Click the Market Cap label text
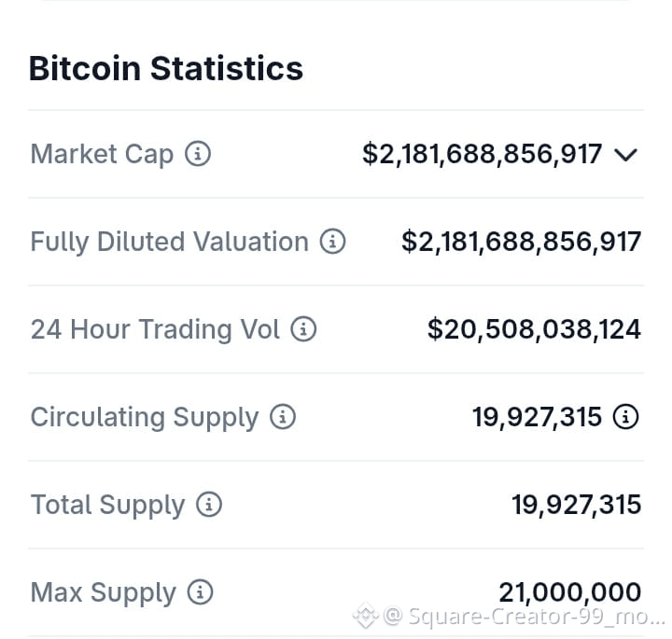The height and width of the screenshot is (639, 672). [102, 154]
